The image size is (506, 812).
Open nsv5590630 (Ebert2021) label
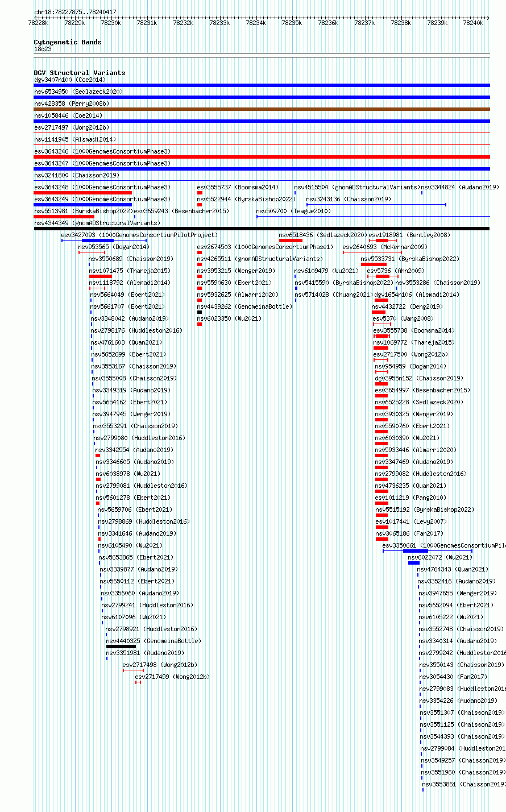(x=235, y=283)
